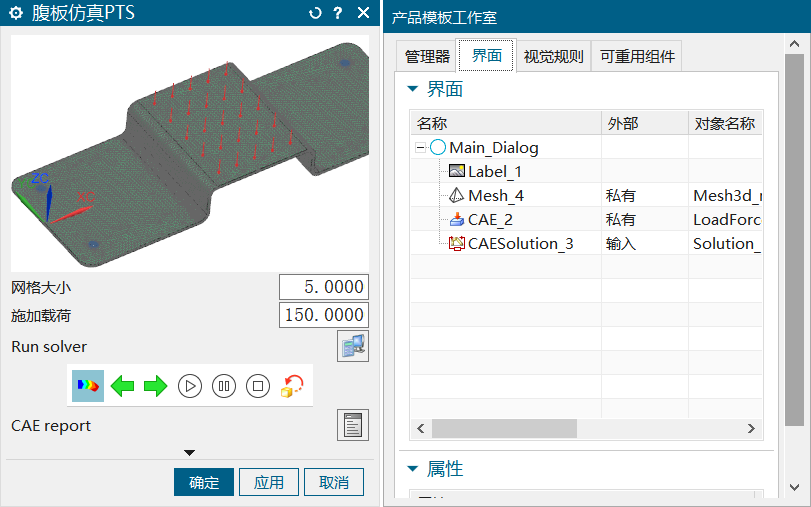Click the table's scroll right arrow

coord(751,428)
